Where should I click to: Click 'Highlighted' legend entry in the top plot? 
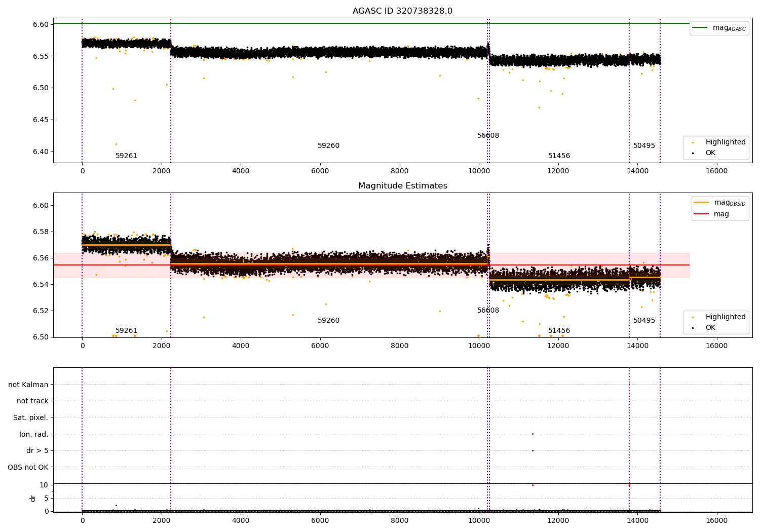(719, 142)
